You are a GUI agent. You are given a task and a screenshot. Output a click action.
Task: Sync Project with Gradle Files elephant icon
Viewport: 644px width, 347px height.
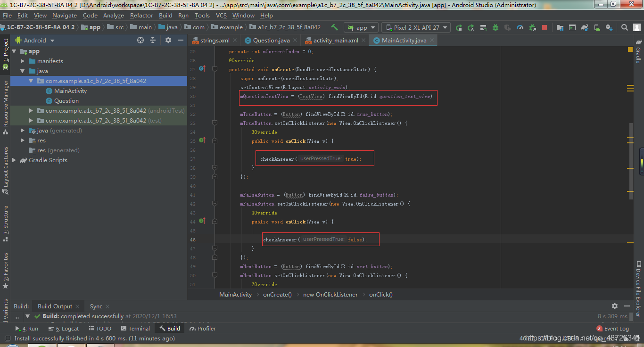[585, 27]
